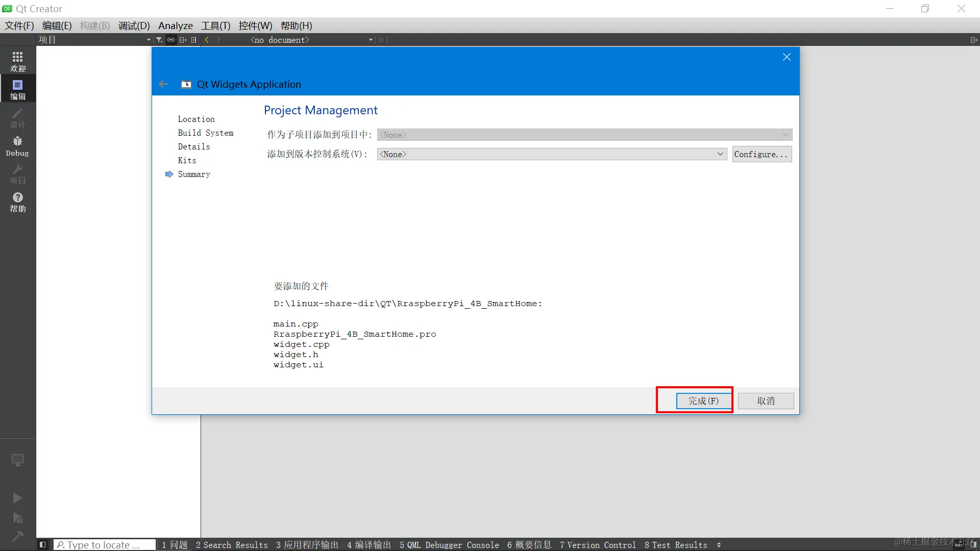The width and height of the screenshot is (980, 551).
Task: Open the <no document> dropdown
Action: 311,40
